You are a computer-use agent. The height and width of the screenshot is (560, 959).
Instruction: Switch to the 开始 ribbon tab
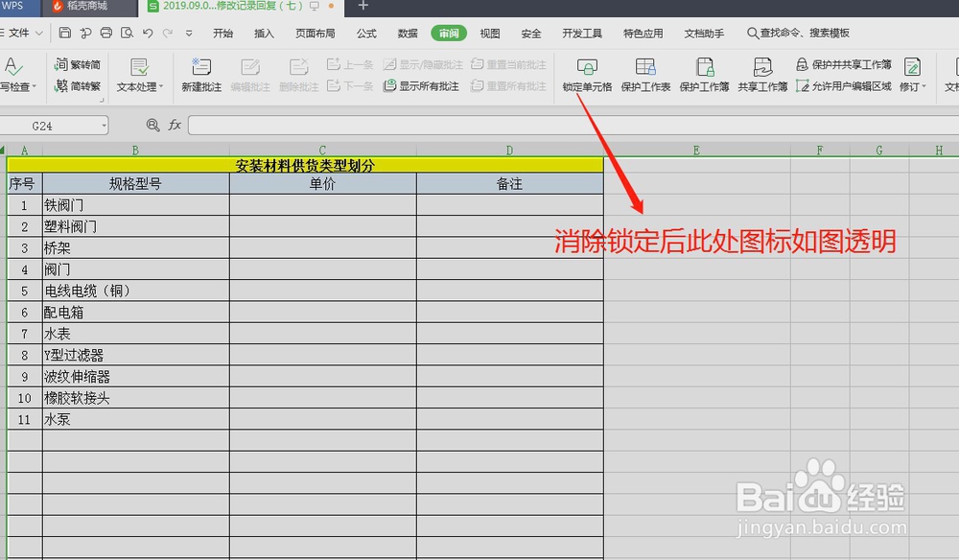[222, 34]
